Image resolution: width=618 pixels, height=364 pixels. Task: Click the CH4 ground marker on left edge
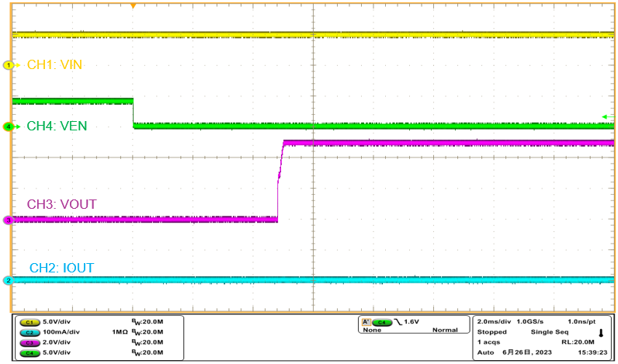[x=9, y=127]
